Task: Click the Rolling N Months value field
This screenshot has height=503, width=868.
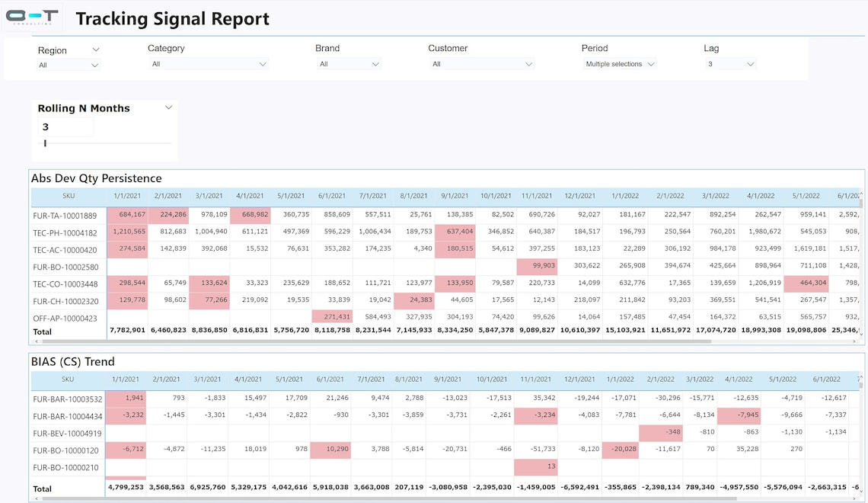Action: click(x=65, y=127)
